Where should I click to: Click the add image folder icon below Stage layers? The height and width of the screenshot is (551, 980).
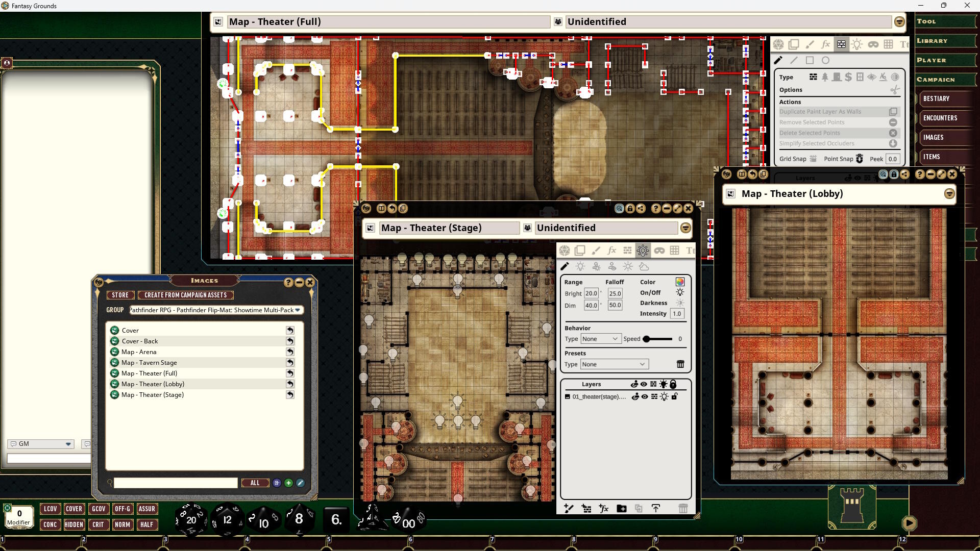pos(622,508)
